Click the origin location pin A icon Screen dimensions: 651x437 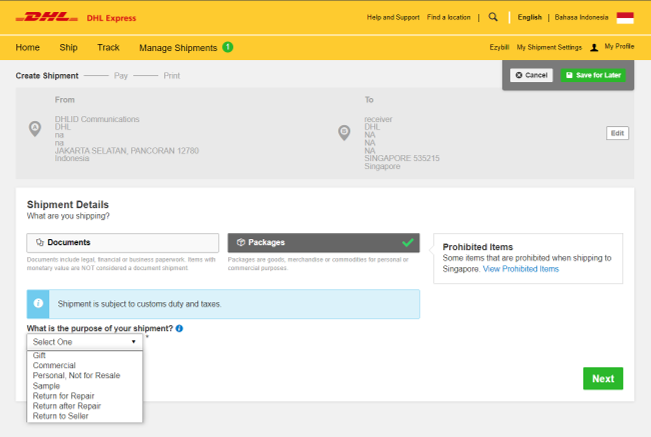(x=35, y=128)
